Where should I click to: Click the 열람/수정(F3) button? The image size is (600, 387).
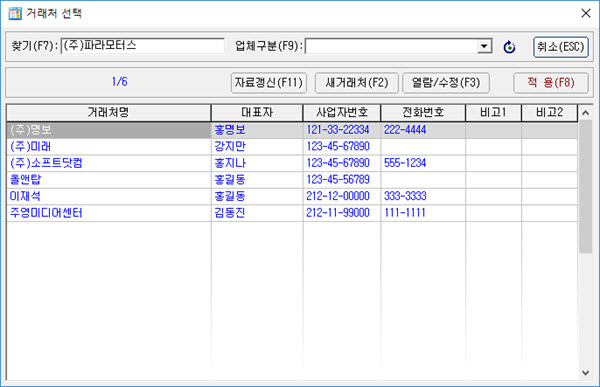point(446,83)
